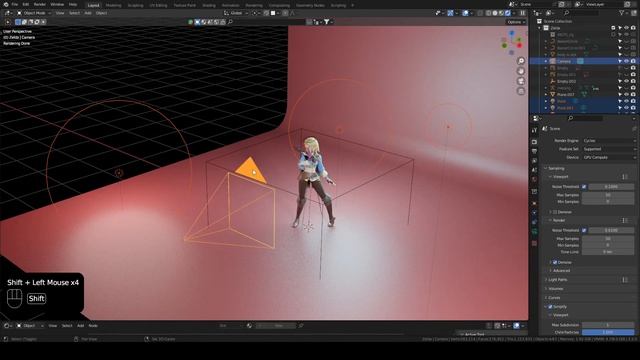Open viewport Options popover button
The height and width of the screenshot is (360, 640).
tap(516, 22)
